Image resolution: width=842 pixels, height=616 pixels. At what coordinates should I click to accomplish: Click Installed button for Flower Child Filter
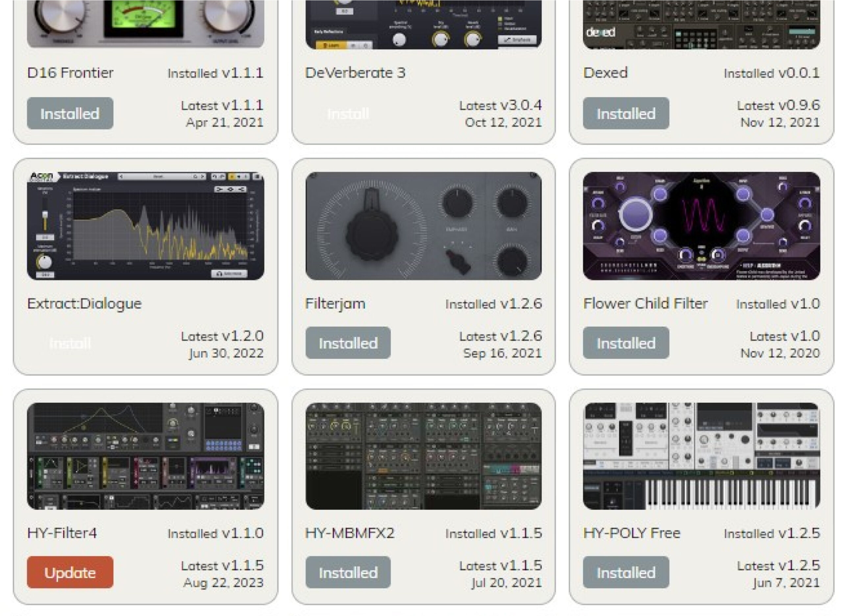point(626,343)
